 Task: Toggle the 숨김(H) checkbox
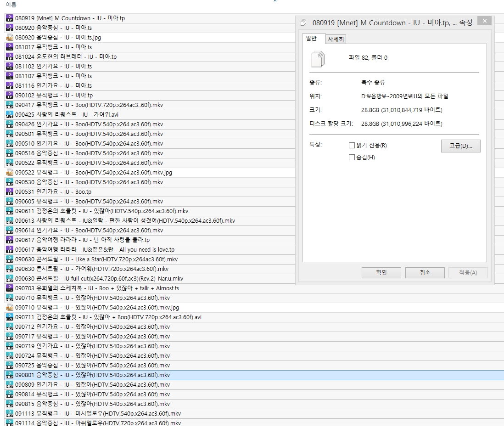click(x=352, y=157)
